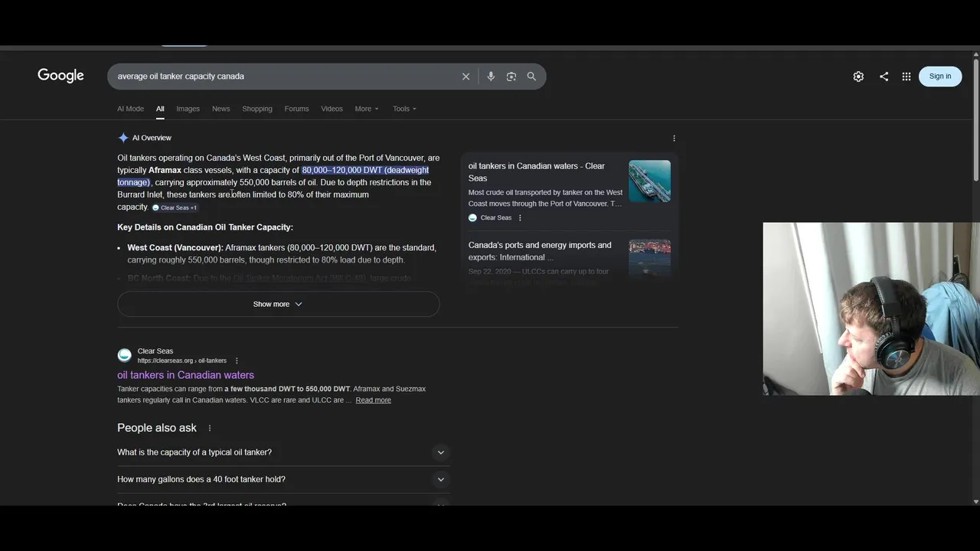Image resolution: width=980 pixels, height=551 pixels.
Task: Clear the search query with the X icon
Action: (x=465, y=77)
